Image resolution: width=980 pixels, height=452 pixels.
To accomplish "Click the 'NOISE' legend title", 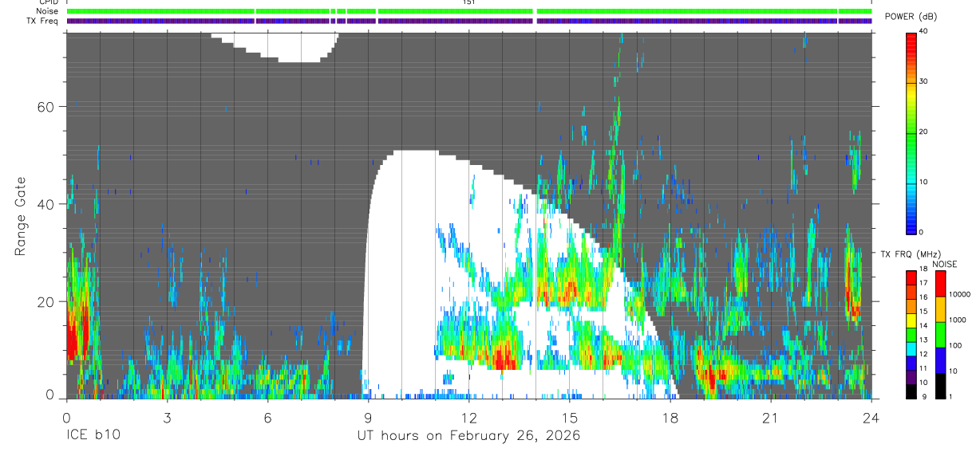I will (944, 264).
